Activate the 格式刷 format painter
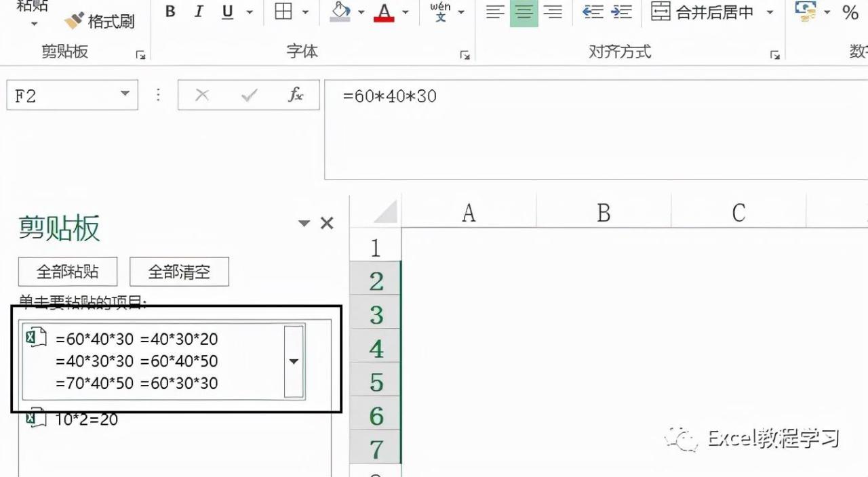 click(100, 21)
